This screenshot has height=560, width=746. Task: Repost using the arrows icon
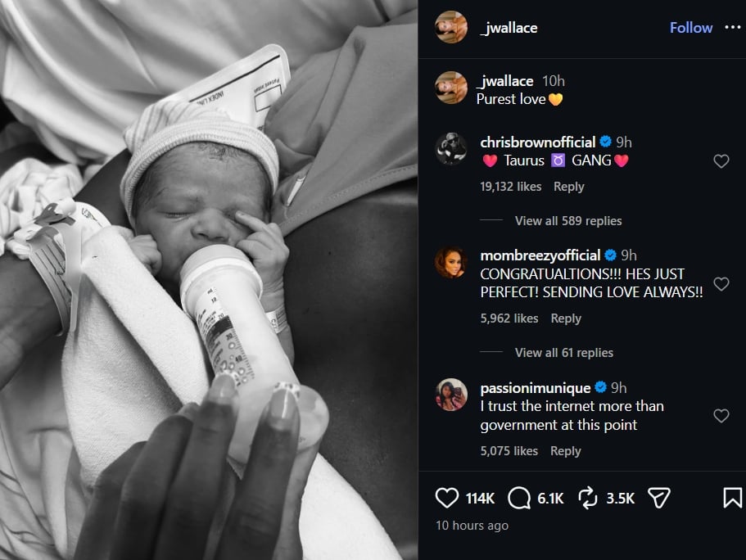tap(587, 498)
